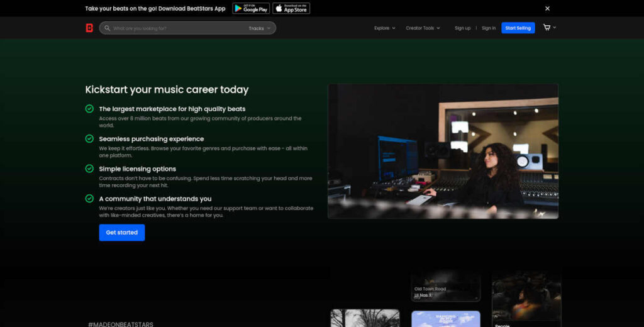The width and height of the screenshot is (644, 327).
Task: Click the red BeatStars logo icon
Action: coord(89,28)
